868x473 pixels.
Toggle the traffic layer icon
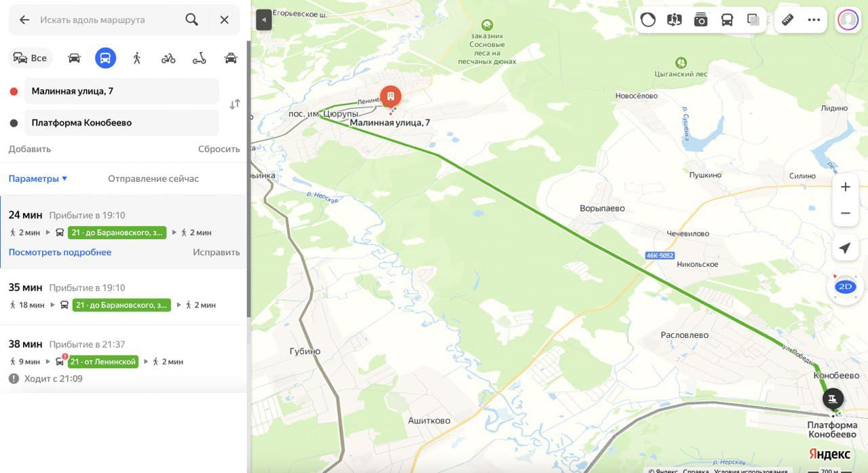(648, 20)
